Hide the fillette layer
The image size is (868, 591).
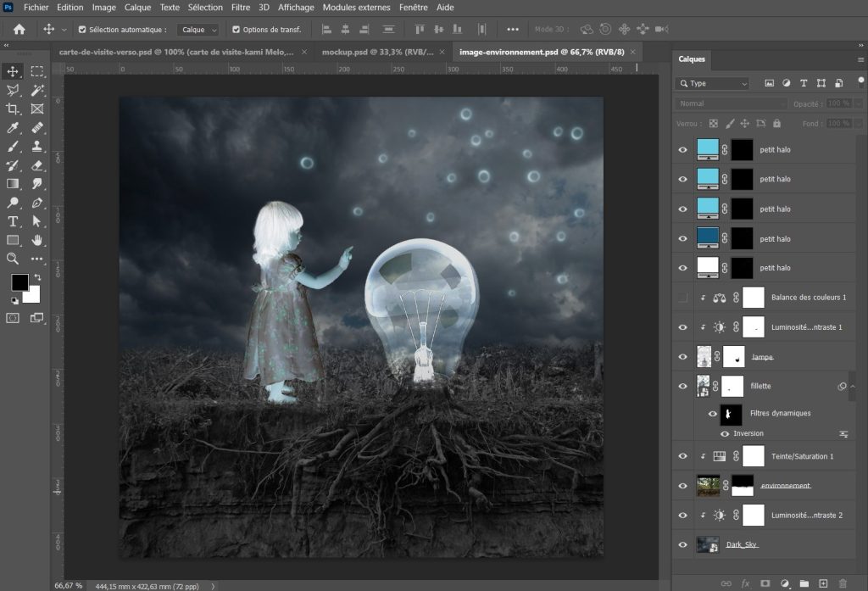point(682,386)
